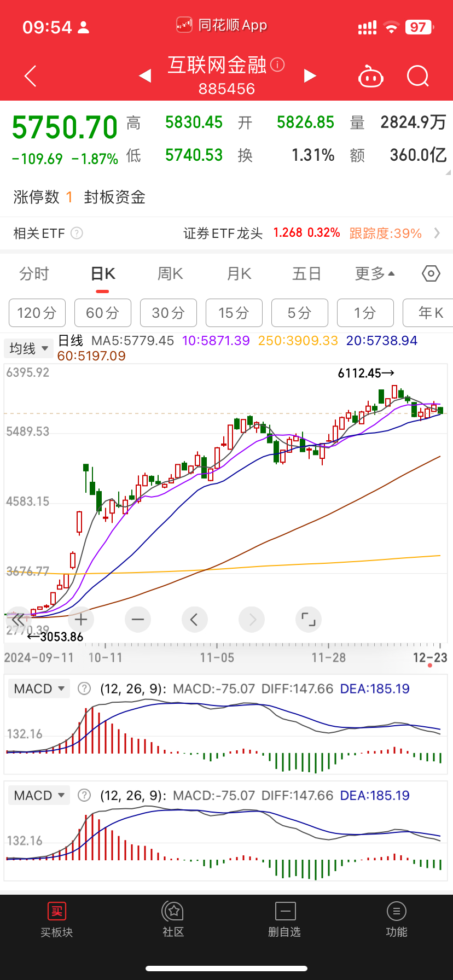The image size is (453, 980).
Task: Tap the current price 5750.70
Action: tap(65, 127)
